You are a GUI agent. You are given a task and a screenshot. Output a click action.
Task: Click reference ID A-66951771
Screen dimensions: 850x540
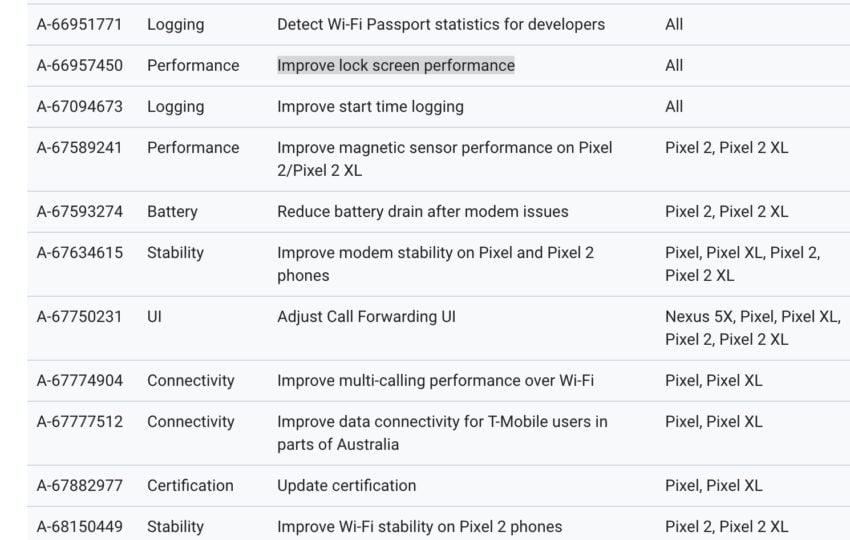tap(79, 24)
